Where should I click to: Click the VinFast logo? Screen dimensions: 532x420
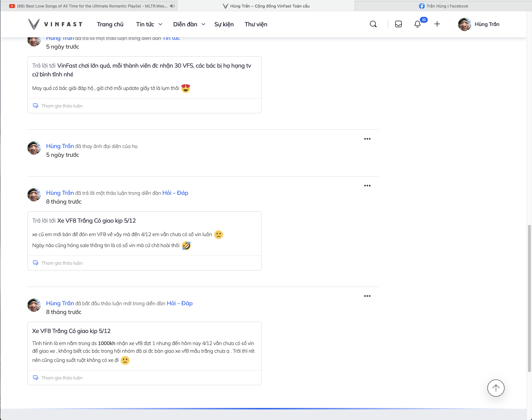55,24
